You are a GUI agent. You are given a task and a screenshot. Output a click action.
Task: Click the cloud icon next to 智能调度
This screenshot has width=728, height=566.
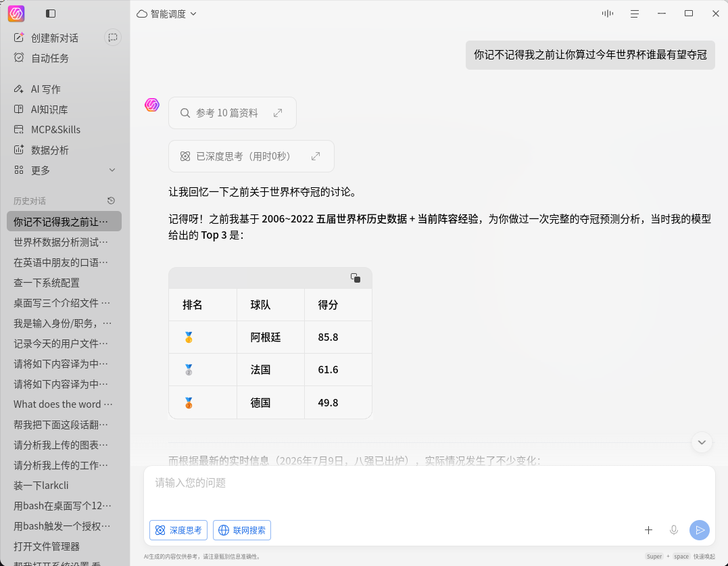point(141,14)
